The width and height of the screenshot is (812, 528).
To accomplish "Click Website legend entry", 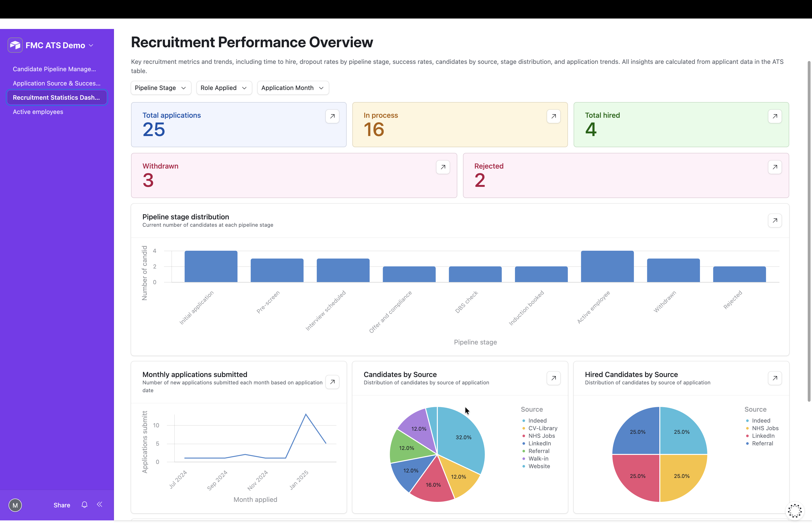I will [x=536, y=466].
